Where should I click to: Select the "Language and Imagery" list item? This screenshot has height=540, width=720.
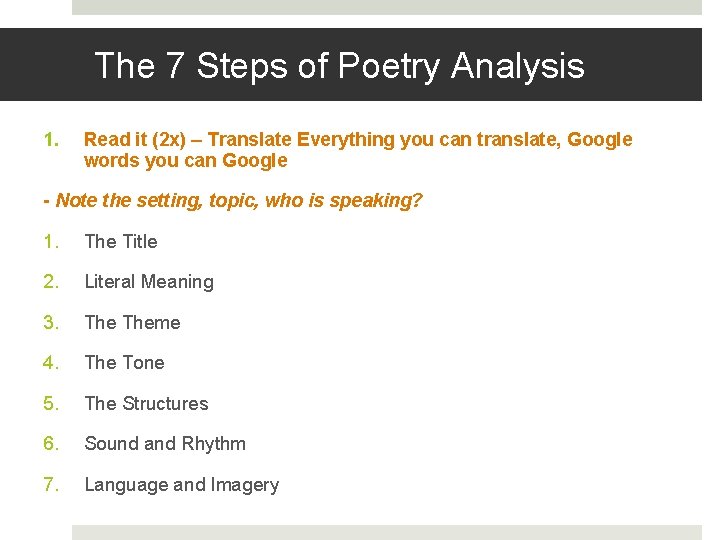(181, 485)
